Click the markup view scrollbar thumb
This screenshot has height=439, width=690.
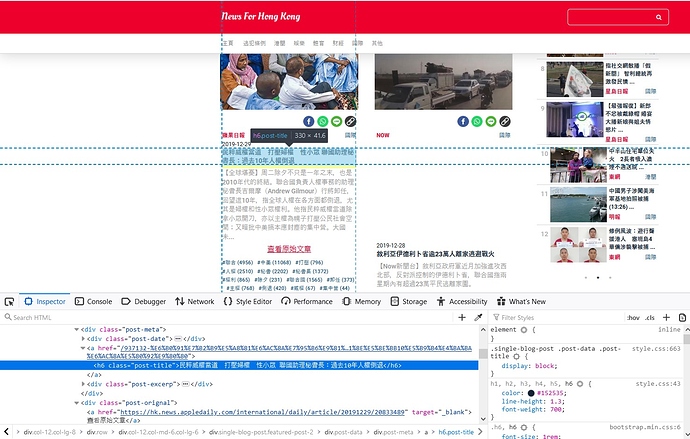pyautogui.click(x=483, y=353)
